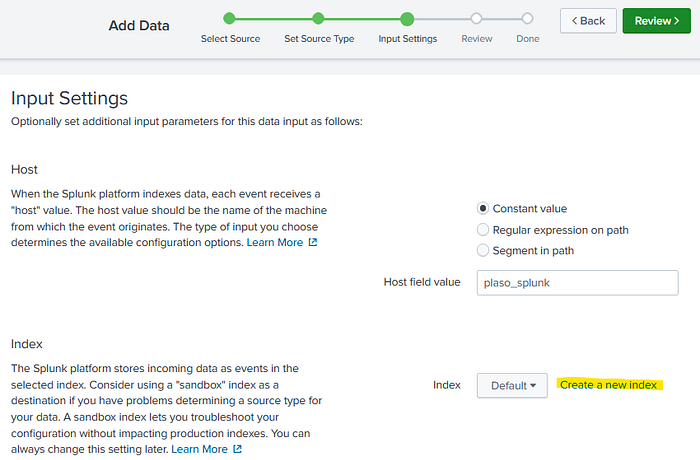Go to the Set Source Type step label

pyautogui.click(x=318, y=39)
